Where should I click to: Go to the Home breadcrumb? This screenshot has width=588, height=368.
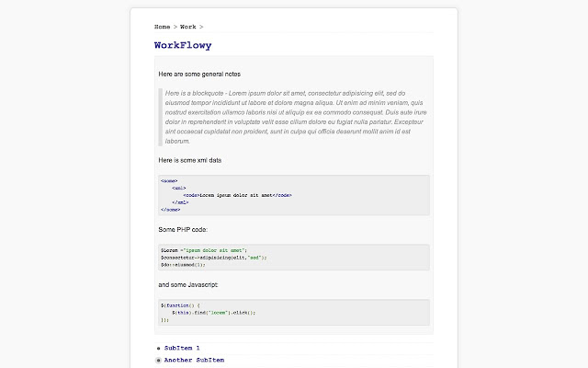[x=162, y=27]
